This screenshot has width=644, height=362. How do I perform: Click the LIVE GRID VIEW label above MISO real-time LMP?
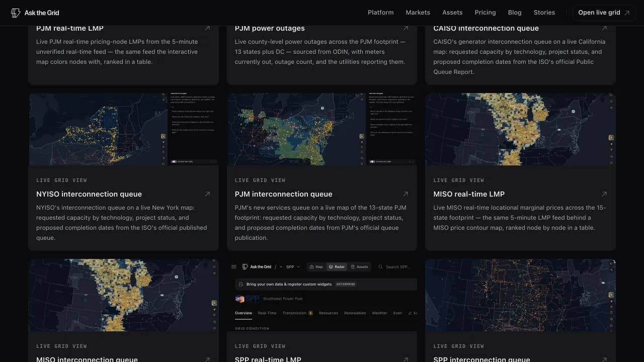point(459,180)
